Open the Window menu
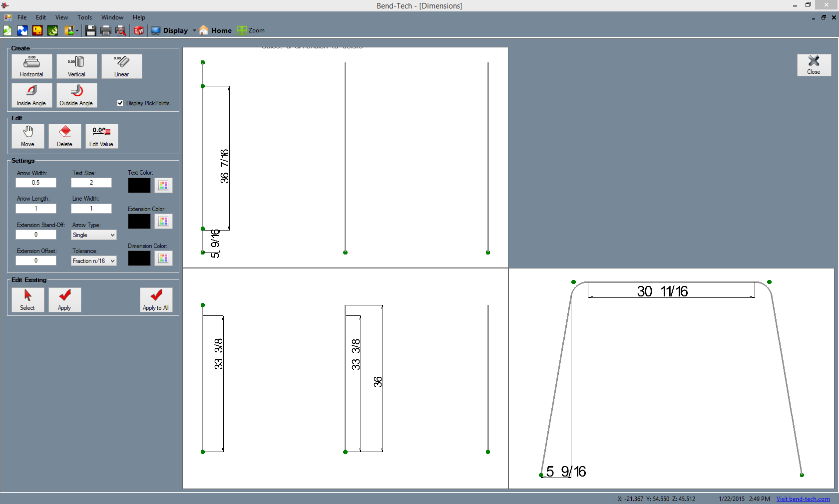This screenshot has height=504, width=839. coord(112,17)
